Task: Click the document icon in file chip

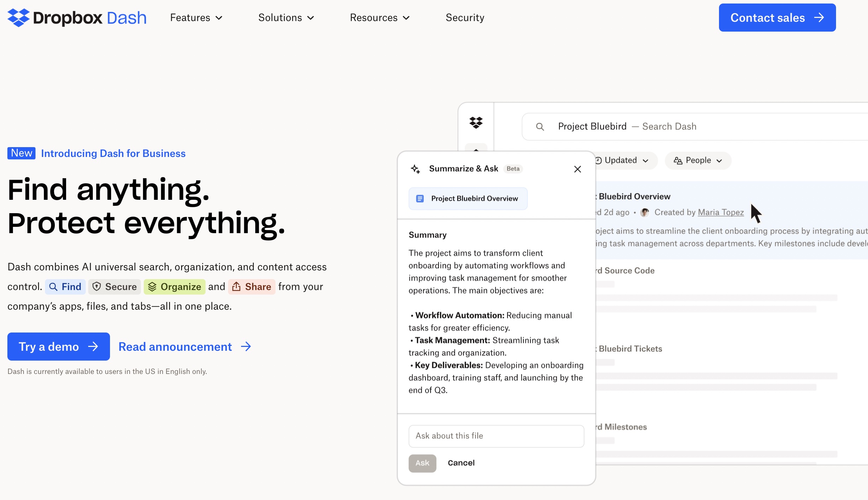Action: tap(420, 199)
